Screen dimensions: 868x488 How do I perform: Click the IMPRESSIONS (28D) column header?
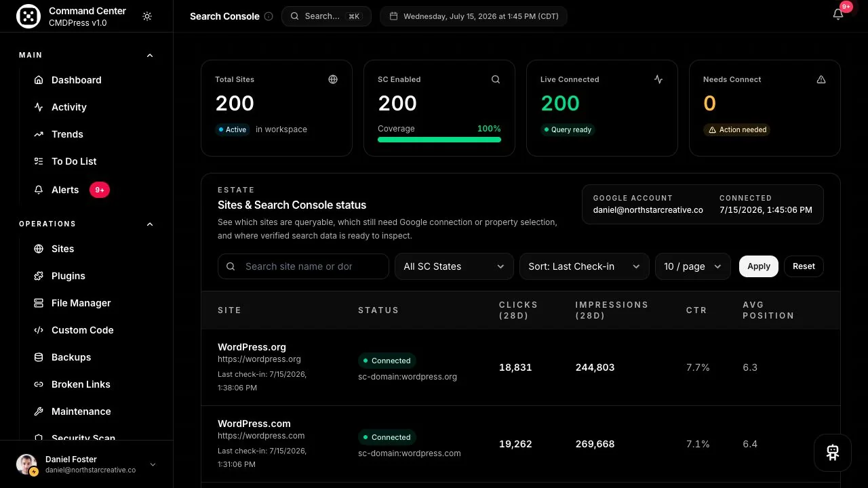coord(612,310)
